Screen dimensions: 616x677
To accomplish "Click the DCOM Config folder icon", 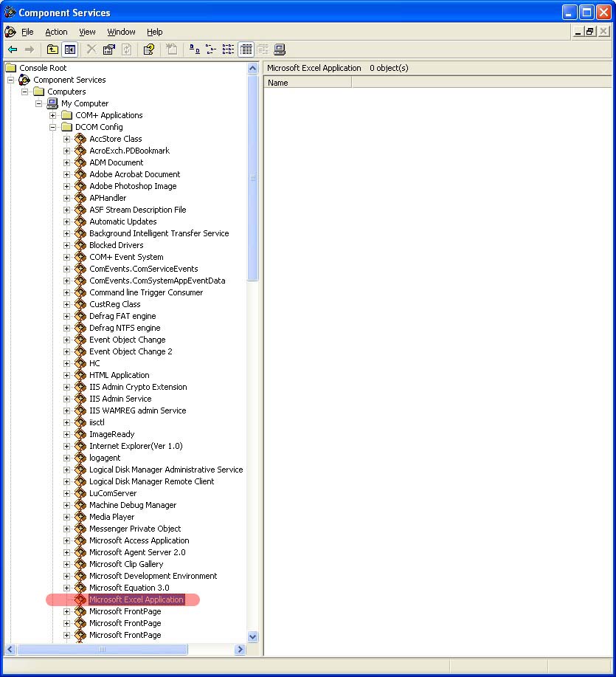I will pyautogui.click(x=66, y=127).
